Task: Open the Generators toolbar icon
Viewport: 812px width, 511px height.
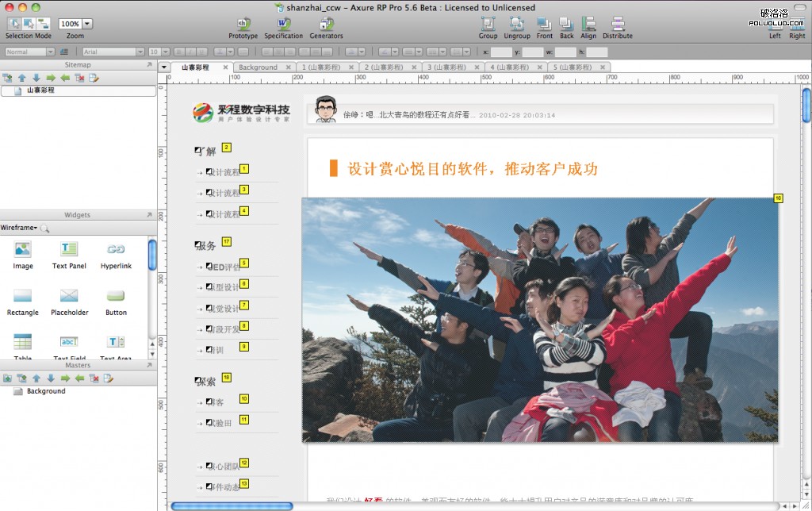Action: (x=326, y=24)
